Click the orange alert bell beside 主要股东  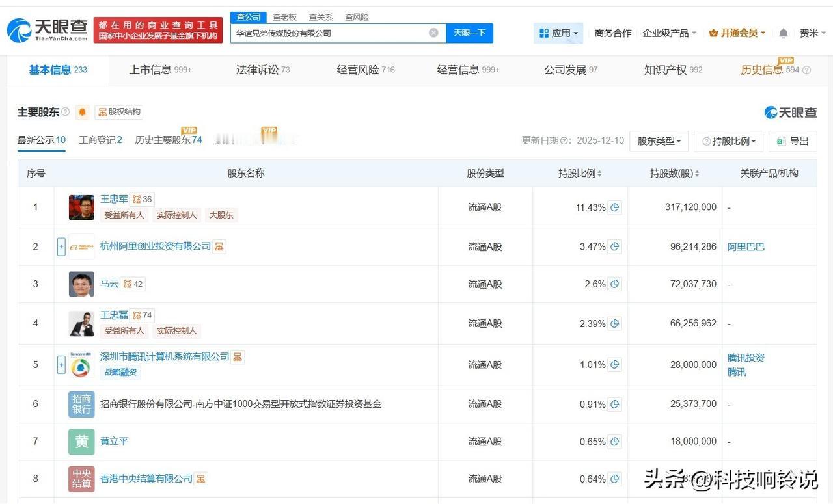(x=82, y=112)
